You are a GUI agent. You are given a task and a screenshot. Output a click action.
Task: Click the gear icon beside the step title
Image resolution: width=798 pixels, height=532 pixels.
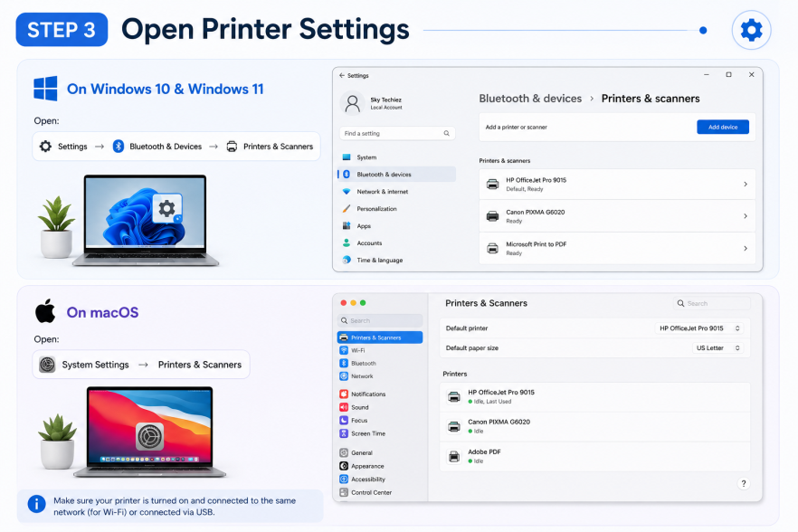(x=751, y=30)
